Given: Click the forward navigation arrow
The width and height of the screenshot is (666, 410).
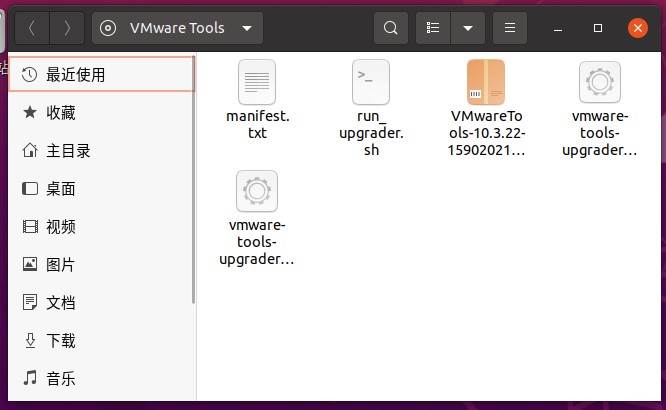Looking at the screenshot, I should click(67, 28).
